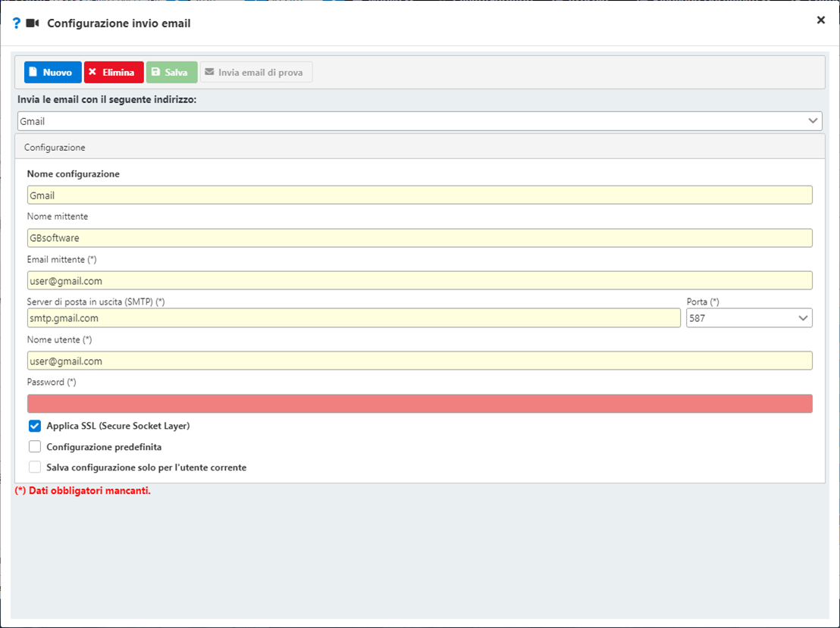Open the help question mark icon
Image resolution: width=840 pixels, height=628 pixels.
click(16, 23)
